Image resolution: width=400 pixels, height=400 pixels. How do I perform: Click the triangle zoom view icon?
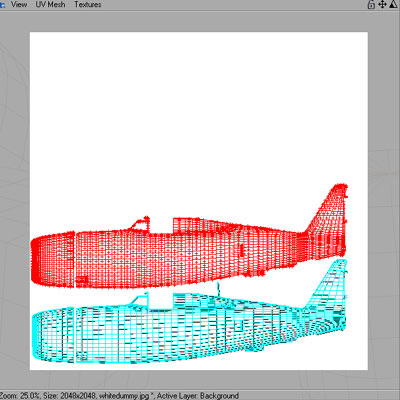(394, 4)
